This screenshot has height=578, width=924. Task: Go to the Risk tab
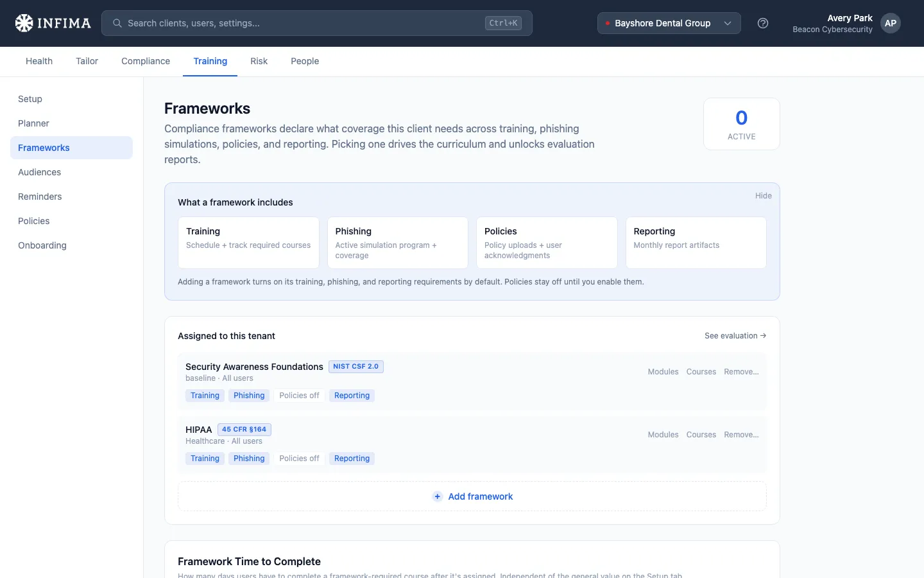pos(259,61)
